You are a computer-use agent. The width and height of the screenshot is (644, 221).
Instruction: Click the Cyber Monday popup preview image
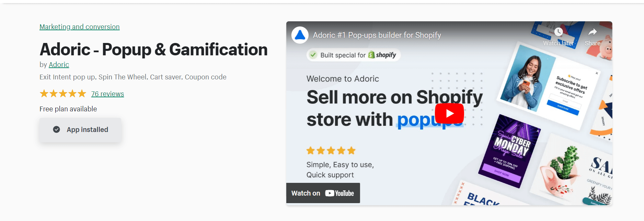pos(509,152)
